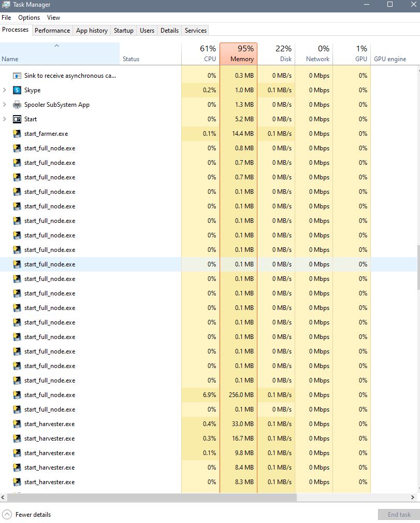Click the 14.4 MB memory value

243,134
